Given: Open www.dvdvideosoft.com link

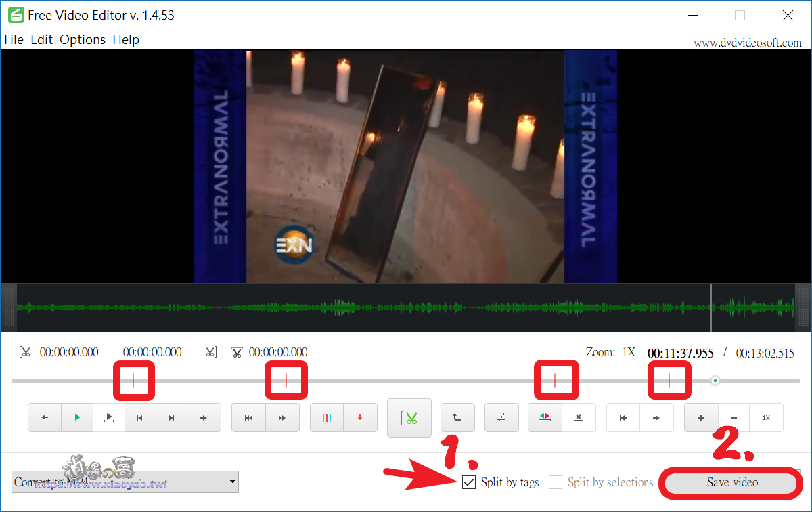Looking at the screenshot, I should 748,43.
